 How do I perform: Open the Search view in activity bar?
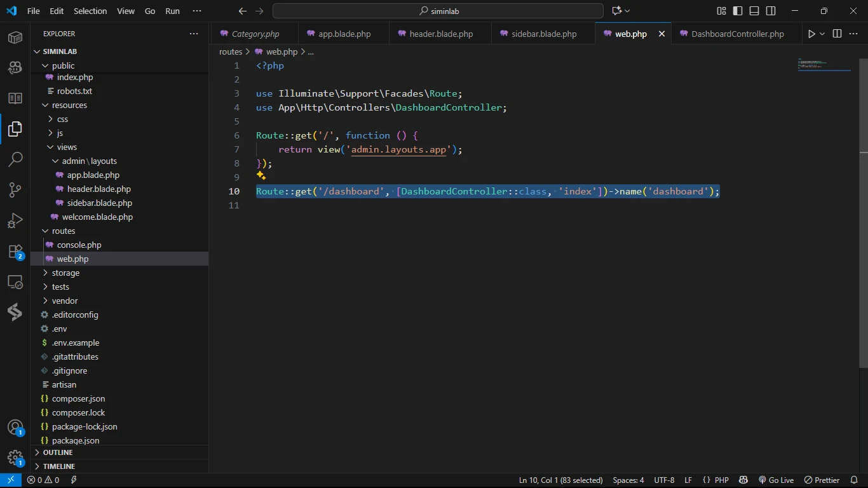coord(15,159)
